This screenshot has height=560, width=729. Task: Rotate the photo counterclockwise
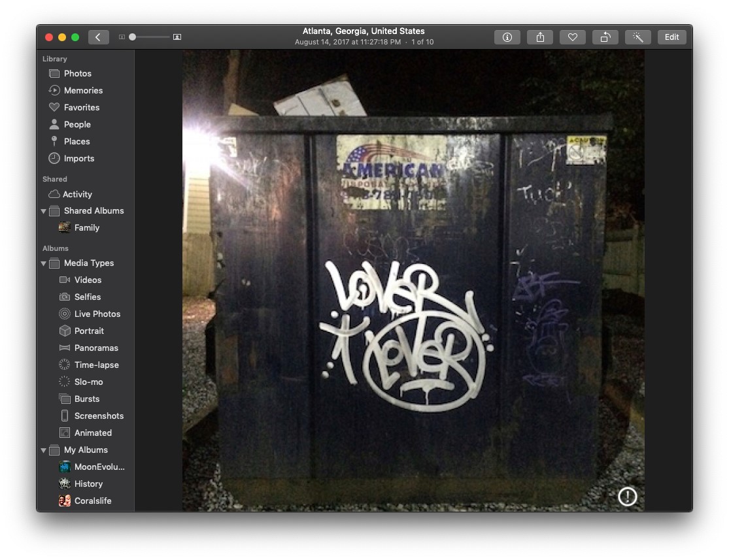pos(605,37)
